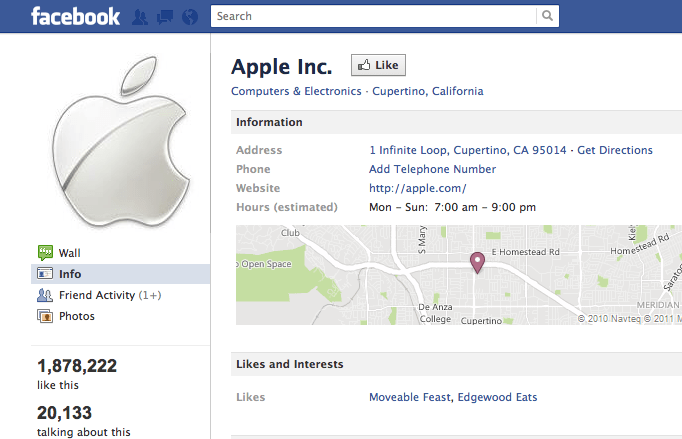
Task: Open Get Directions link
Action: coord(615,150)
